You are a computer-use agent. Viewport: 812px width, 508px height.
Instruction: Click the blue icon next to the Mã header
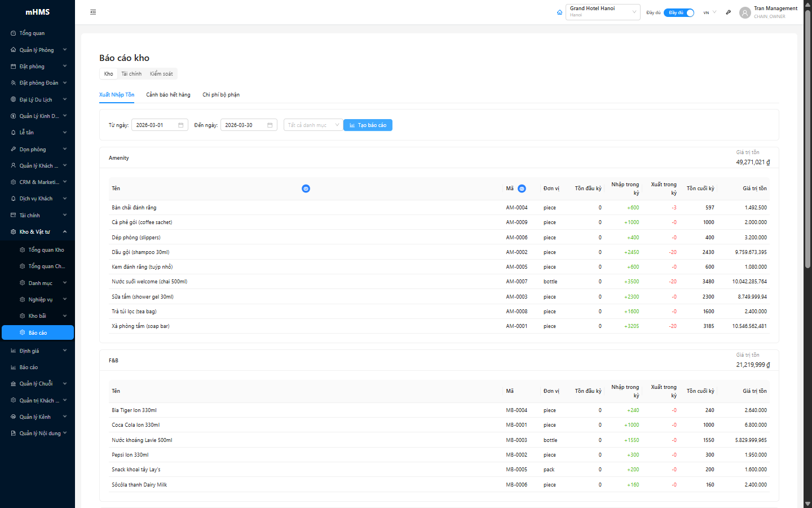pyautogui.click(x=522, y=189)
